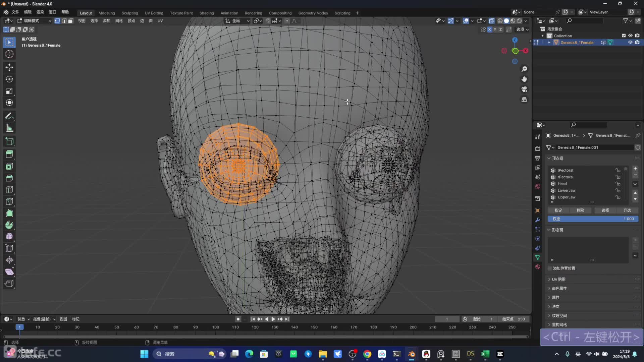Toggle X axis mesh symmetry
The image size is (644, 362).
click(489, 29)
